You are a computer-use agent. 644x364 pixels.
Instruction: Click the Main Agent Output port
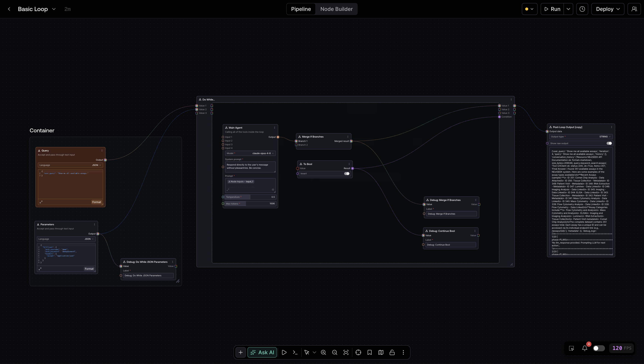[278, 137]
